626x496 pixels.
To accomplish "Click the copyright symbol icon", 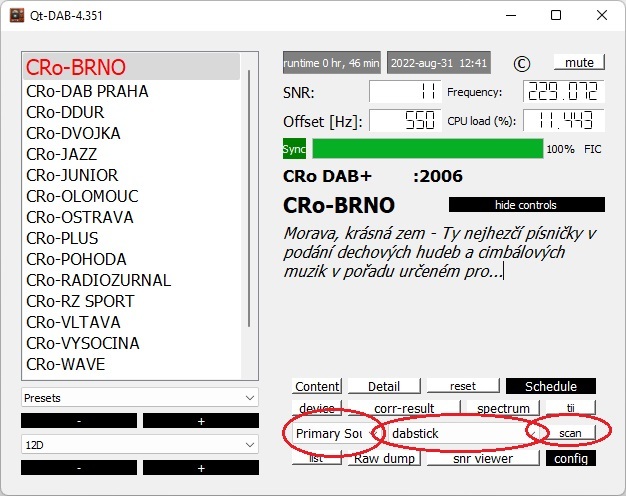I will pyautogui.click(x=522, y=63).
